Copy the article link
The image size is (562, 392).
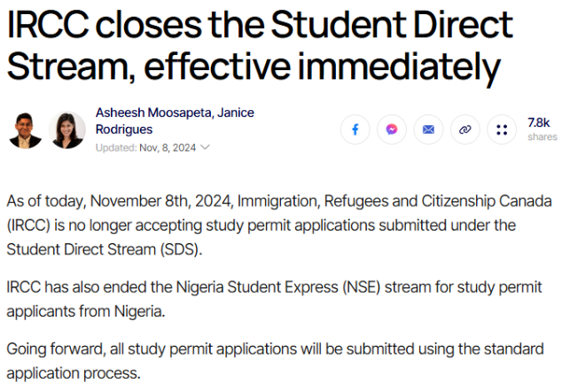464,129
